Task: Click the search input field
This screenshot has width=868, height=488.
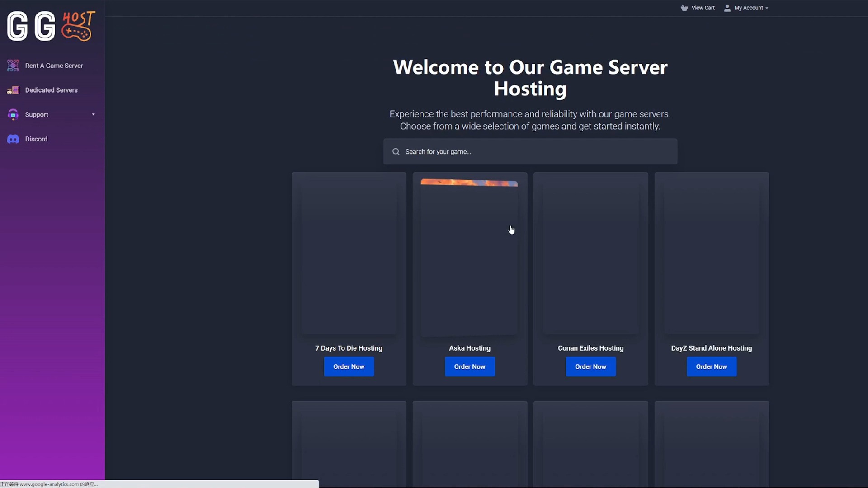Action: click(x=530, y=151)
